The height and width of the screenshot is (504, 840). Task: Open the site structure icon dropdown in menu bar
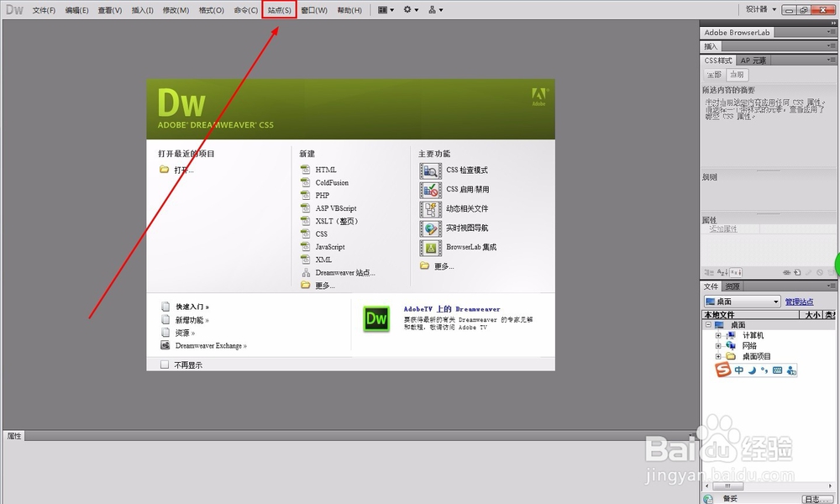tap(435, 9)
